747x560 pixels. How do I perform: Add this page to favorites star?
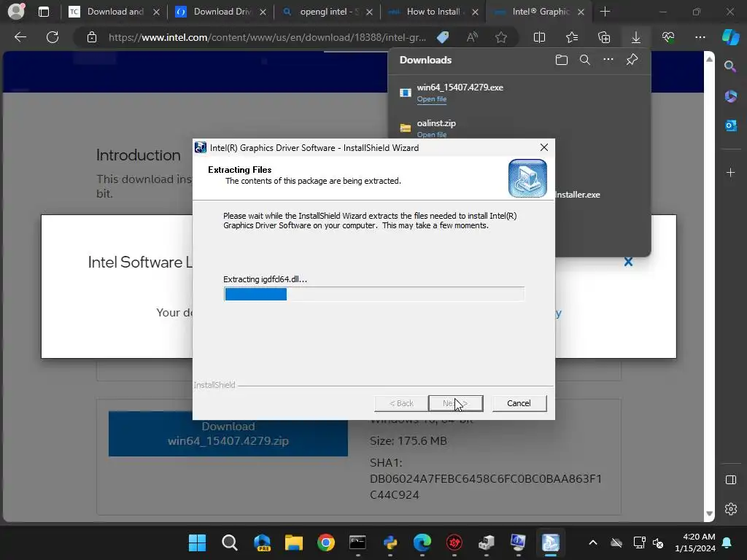pyautogui.click(x=500, y=37)
